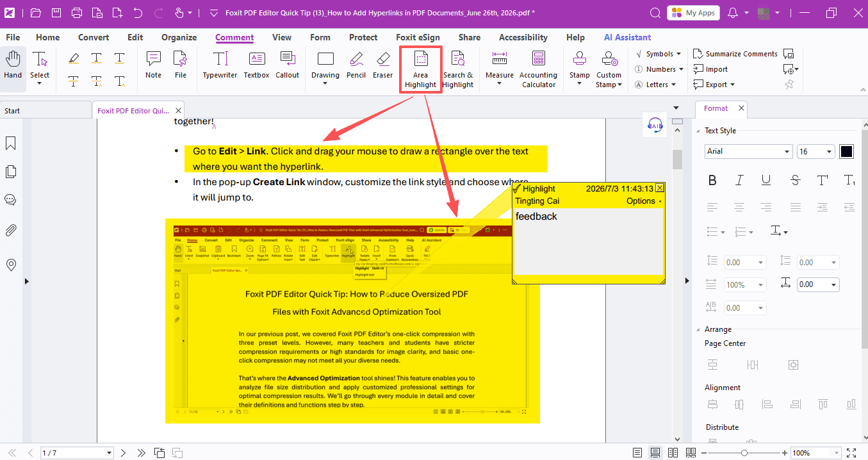Open the Destinations location pin panel

[x=10, y=265]
